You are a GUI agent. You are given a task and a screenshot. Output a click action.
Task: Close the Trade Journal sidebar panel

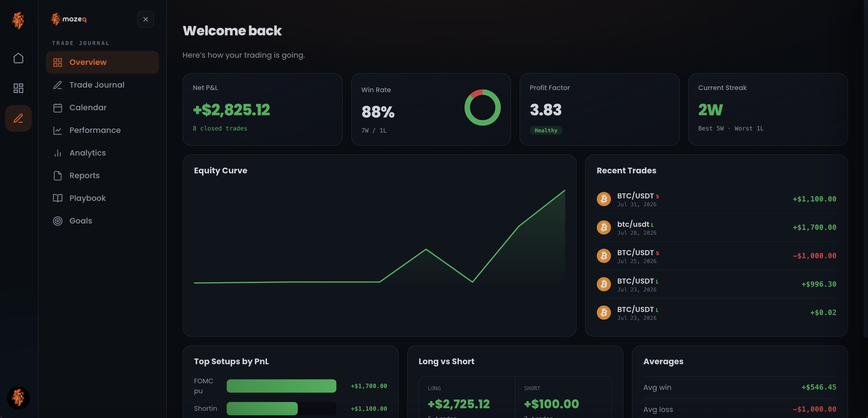[145, 19]
